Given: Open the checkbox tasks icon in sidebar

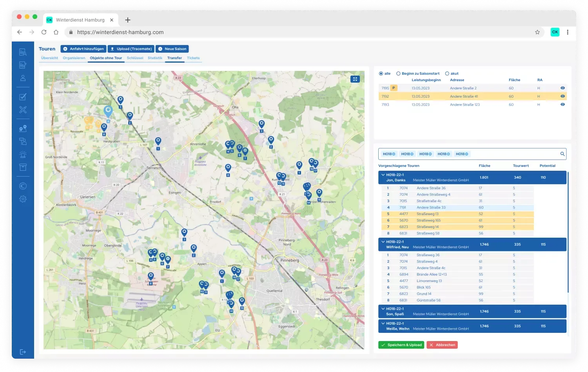Looking at the screenshot, I should [23, 97].
